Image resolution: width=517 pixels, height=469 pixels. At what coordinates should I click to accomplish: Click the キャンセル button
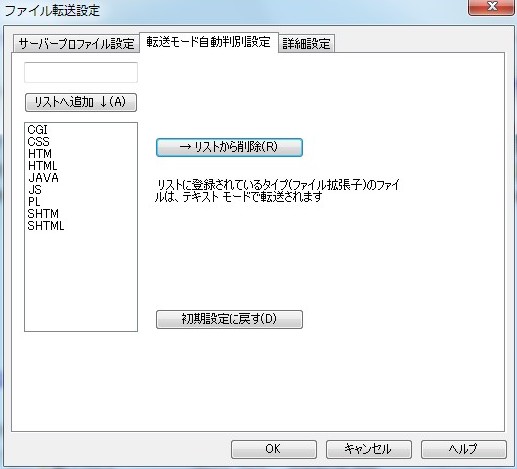pyautogui.click(x=369, y=449)
